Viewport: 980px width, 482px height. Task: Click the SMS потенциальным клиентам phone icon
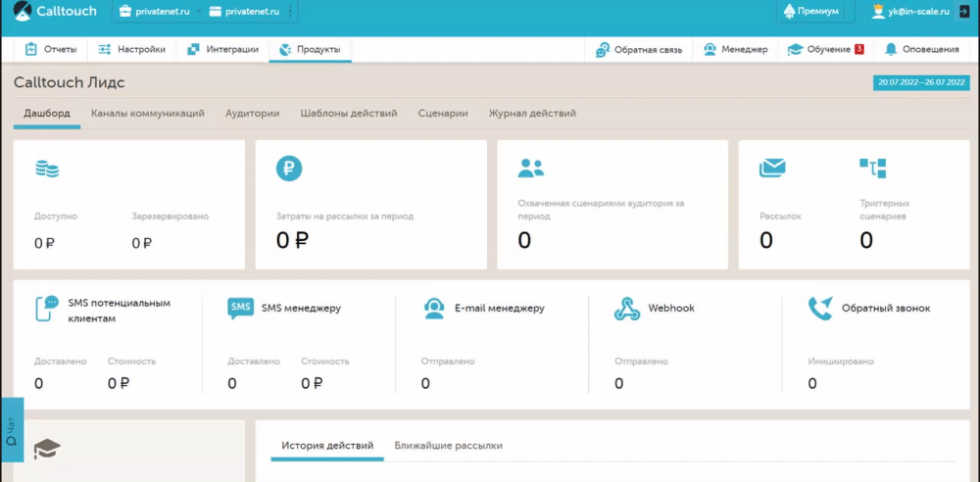pos(47,309)
